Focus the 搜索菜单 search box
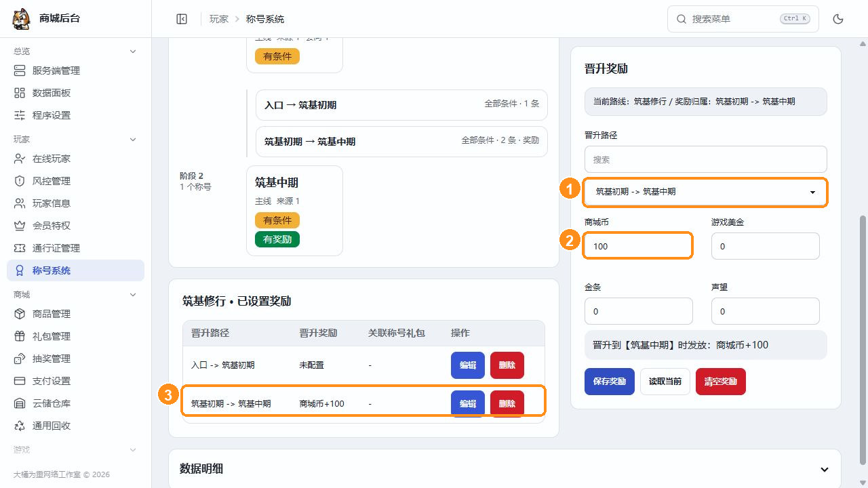Viewport: 868px width, 488px height. pos(743,19)
